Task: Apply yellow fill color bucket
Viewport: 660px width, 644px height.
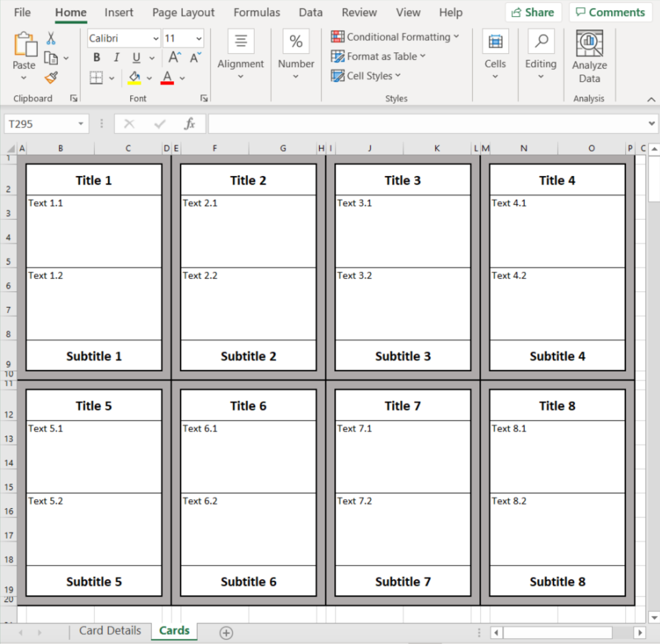Action: (x=134, y=78)
